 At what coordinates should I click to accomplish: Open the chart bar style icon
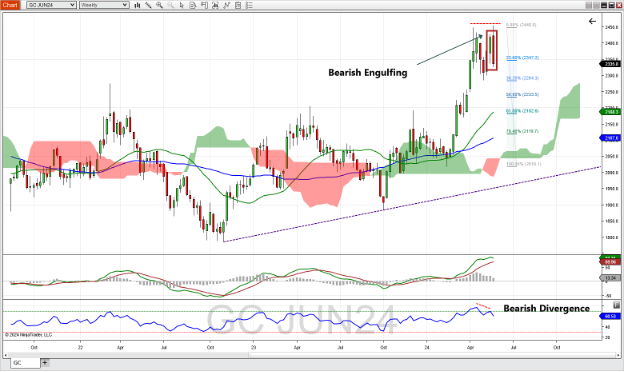click(x=137, y=5)
